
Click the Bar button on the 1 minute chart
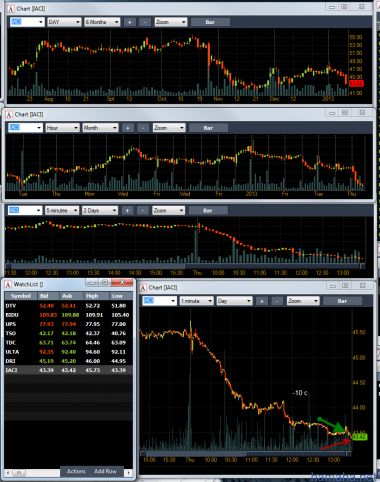click(342, 301)
